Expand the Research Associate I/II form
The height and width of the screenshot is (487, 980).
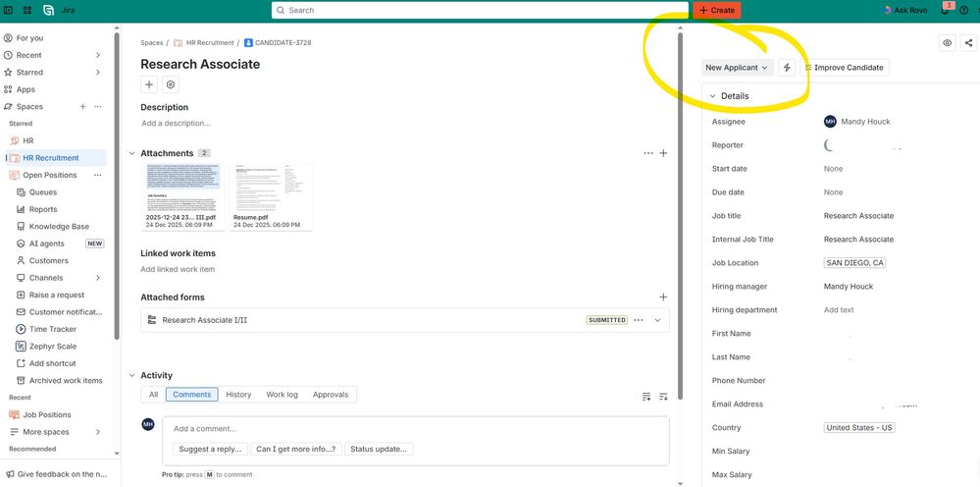tap(657, 320)
